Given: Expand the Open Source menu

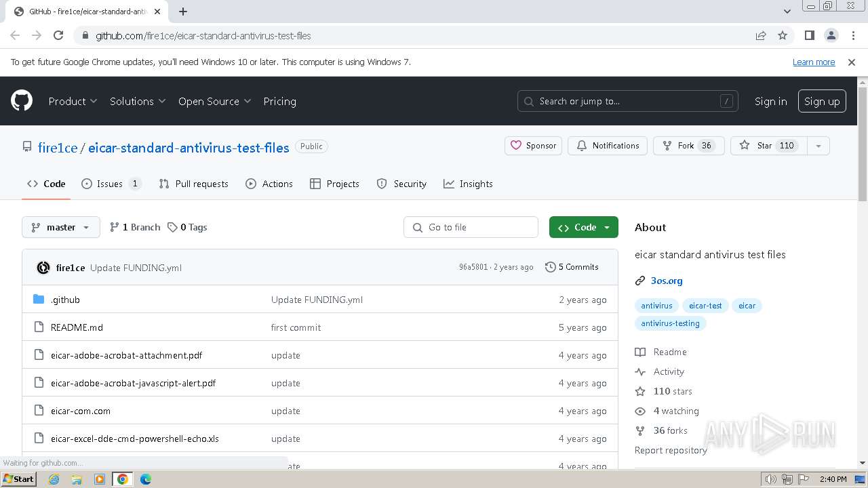Looking at the screenshot, I should (214, 101).
